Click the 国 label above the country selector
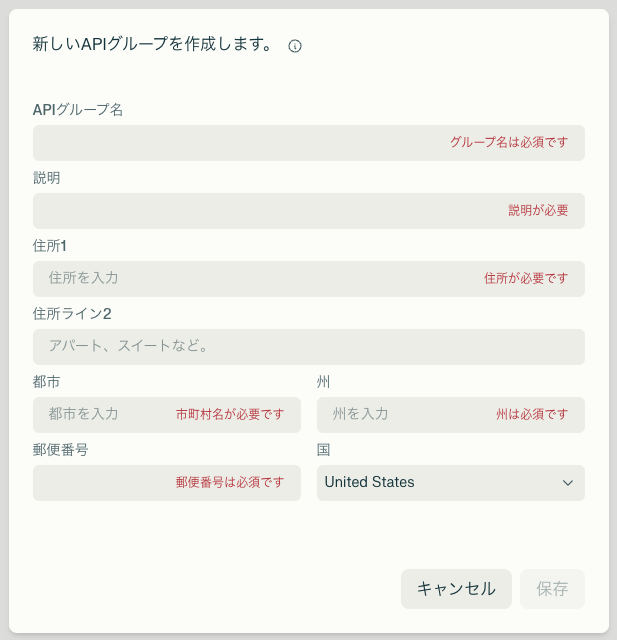Image resolution: width=617 pixels, height=640 pixels. click(323, 450)
